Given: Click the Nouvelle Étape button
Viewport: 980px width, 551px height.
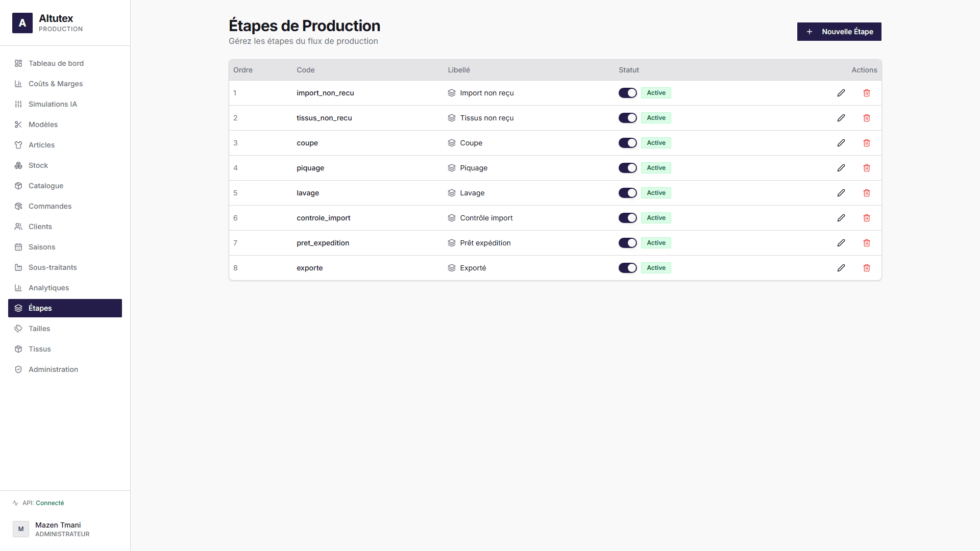Looking at the screenshot, I should (839, 32).
